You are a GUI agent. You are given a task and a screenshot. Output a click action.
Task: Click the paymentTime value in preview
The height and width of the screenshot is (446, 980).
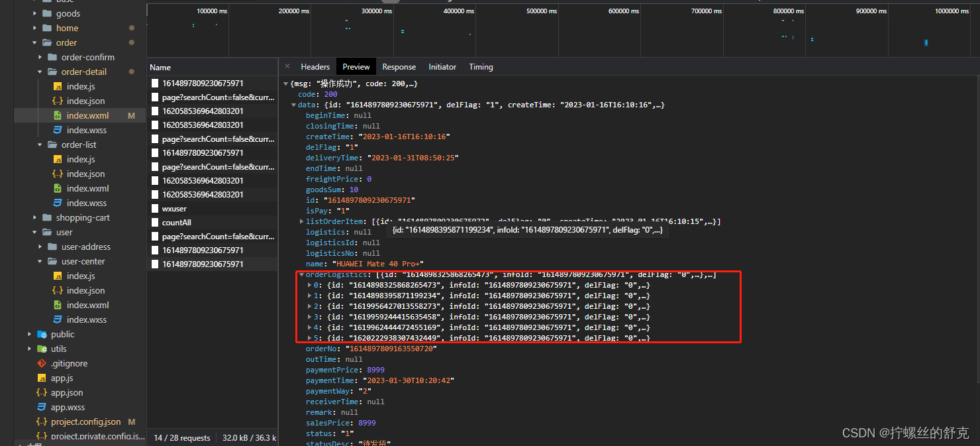coord(408,380)
